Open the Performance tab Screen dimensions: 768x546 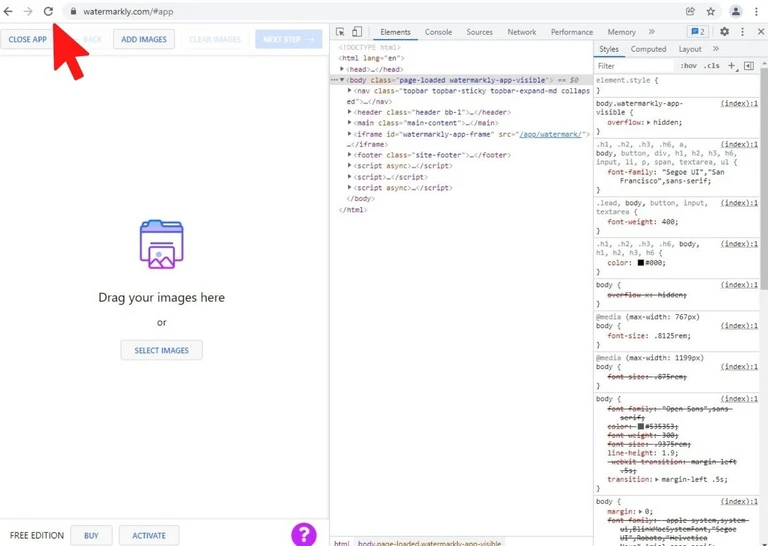click(572, 32)
